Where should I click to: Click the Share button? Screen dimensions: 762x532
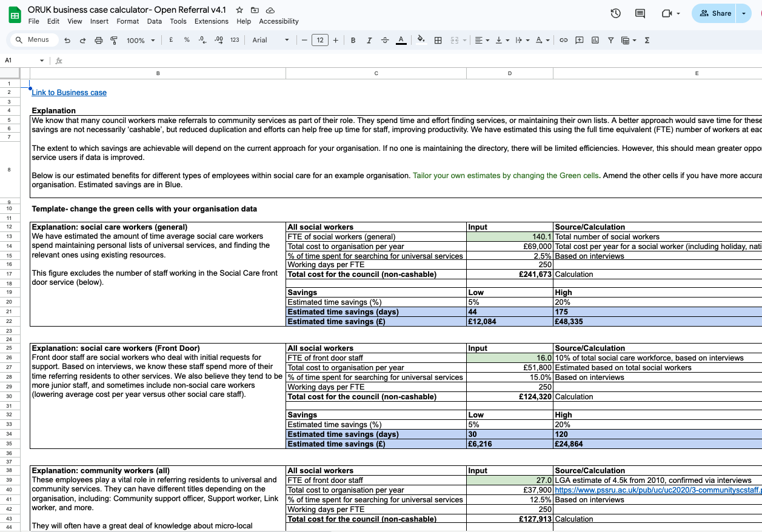click(714, 13)
